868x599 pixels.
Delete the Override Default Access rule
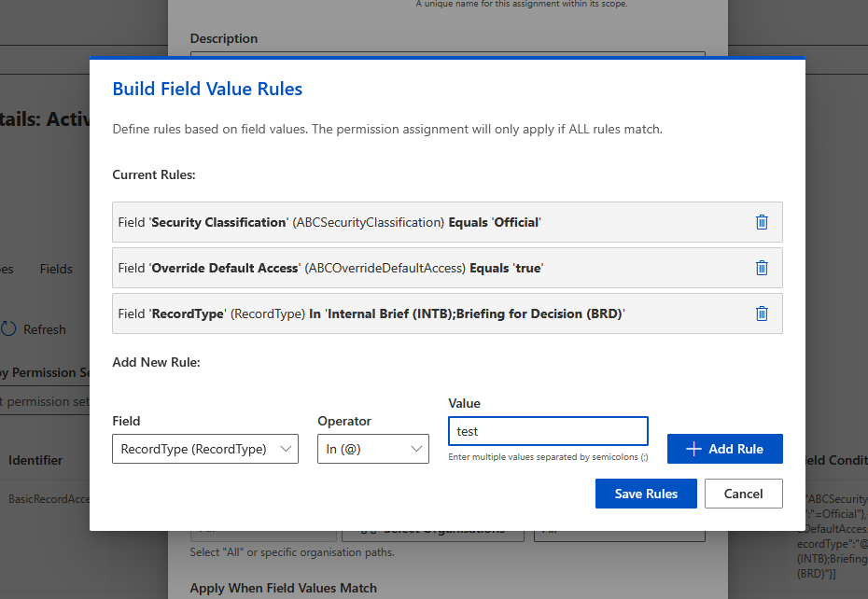point(762,268)
